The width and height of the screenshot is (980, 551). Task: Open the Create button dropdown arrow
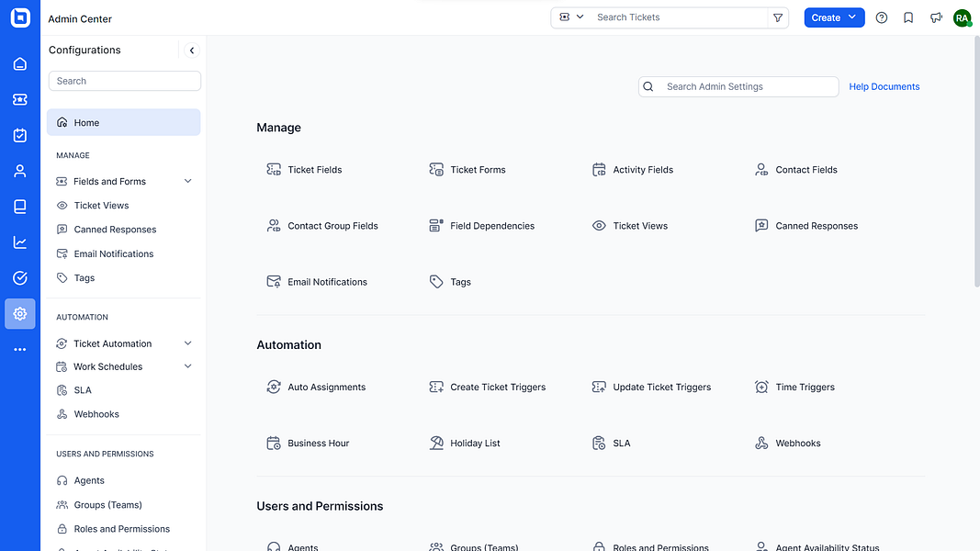click(852, 17)
